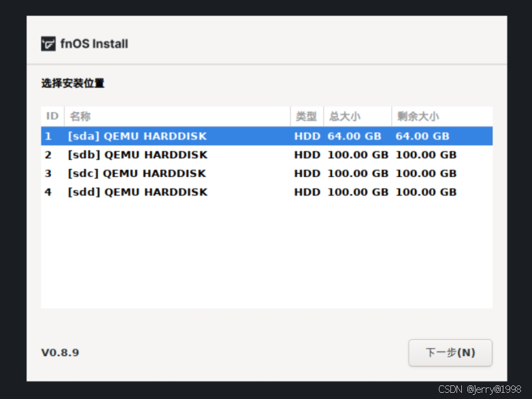This screenshot has height=399, width=532.
Task: Select the [sda] QEMU HARDDISK row
Action: tap(267, 136)
